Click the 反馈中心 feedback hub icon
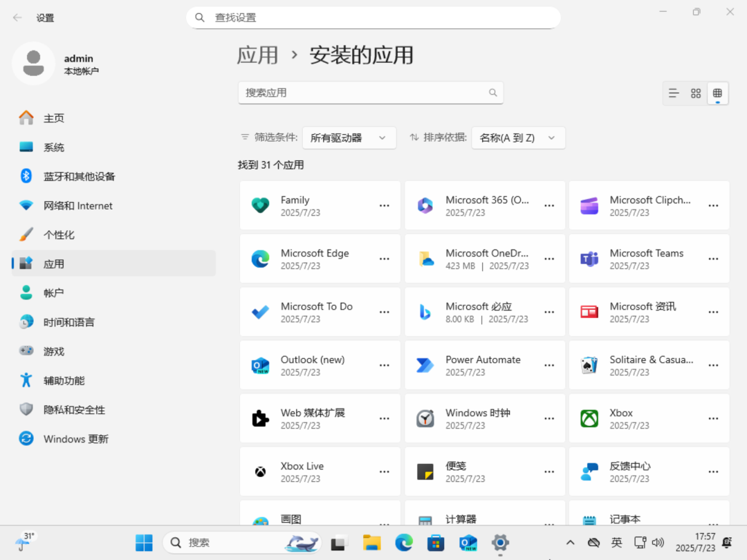The width and height of the screenshot is (747, 560). pyautogui.click(x=589, y=472)
